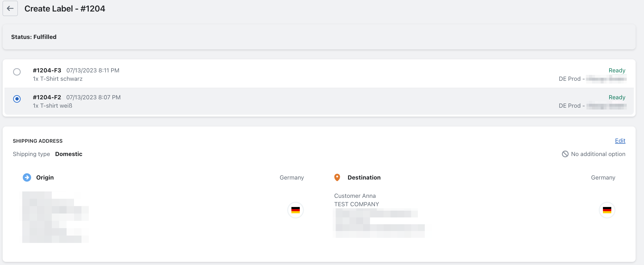The image size is (644, 265).
Task: Click the TEST COMPANY destination line
Action: tap(356, 204)
